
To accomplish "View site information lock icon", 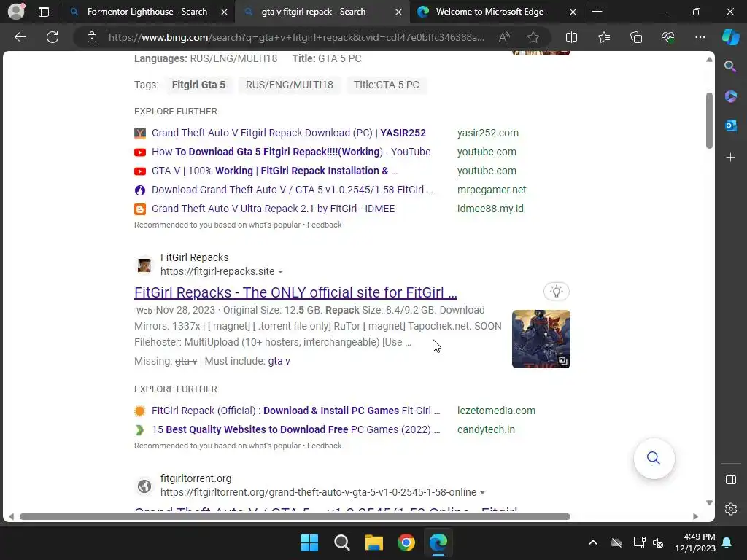I will coord(92,37).
